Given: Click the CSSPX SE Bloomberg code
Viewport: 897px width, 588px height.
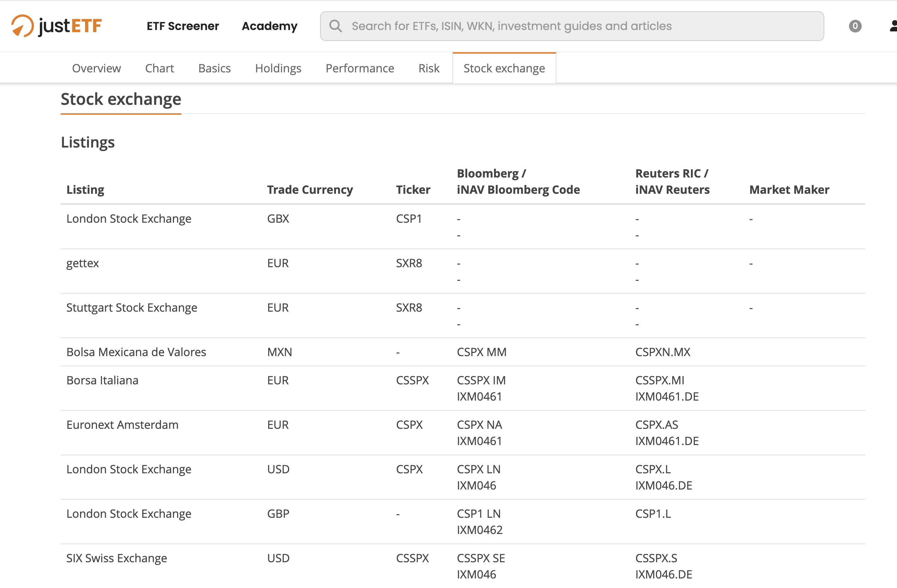Looking at the screenshot, I should click(x=481, y=558).
